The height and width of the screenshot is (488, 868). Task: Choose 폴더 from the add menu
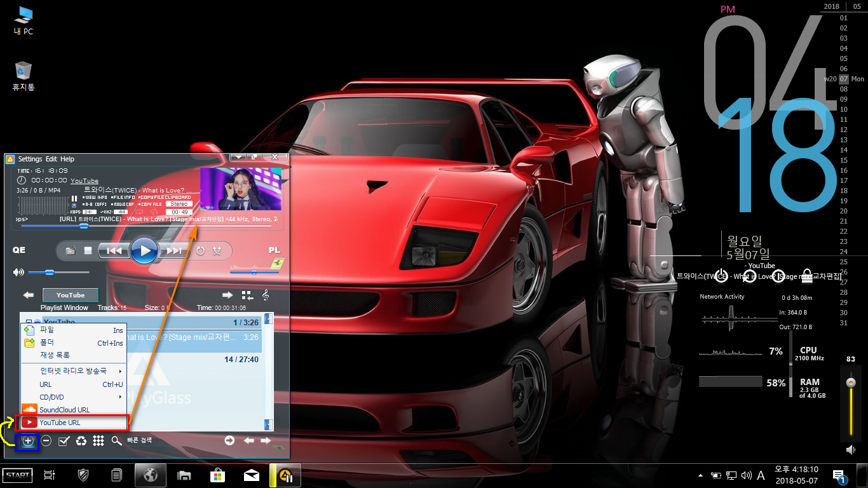tap(74, 343)
